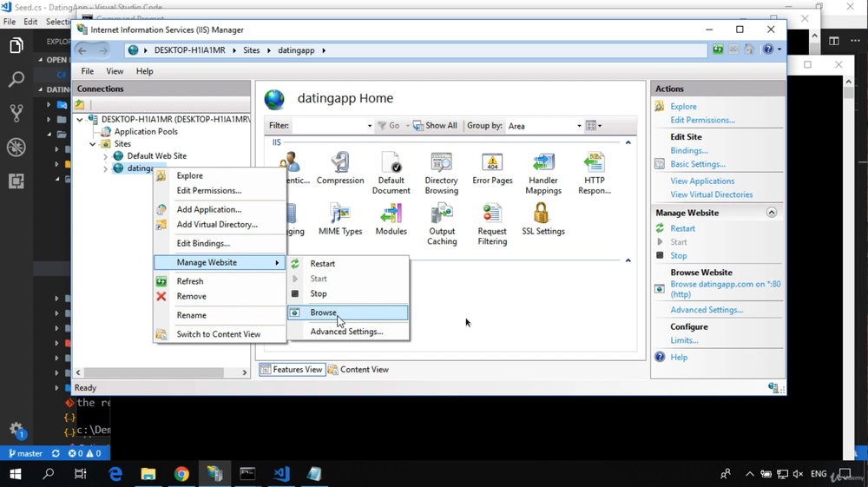Click the green refresh icon in address bar
Screen dimensions: 868x487
tap(718, 49)
